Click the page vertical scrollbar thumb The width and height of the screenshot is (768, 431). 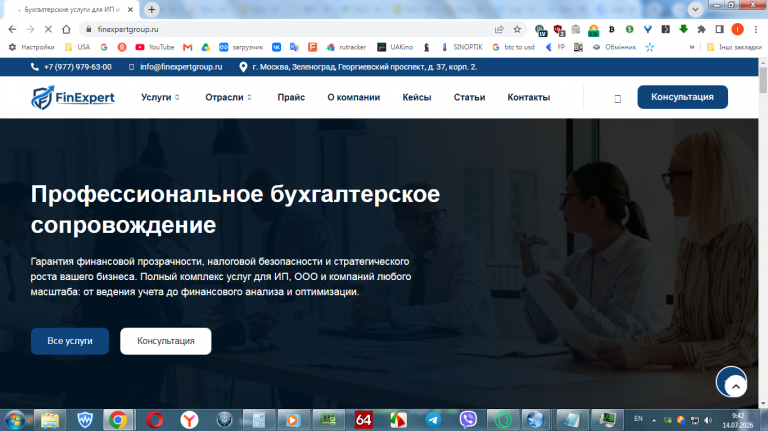point(763,80)
